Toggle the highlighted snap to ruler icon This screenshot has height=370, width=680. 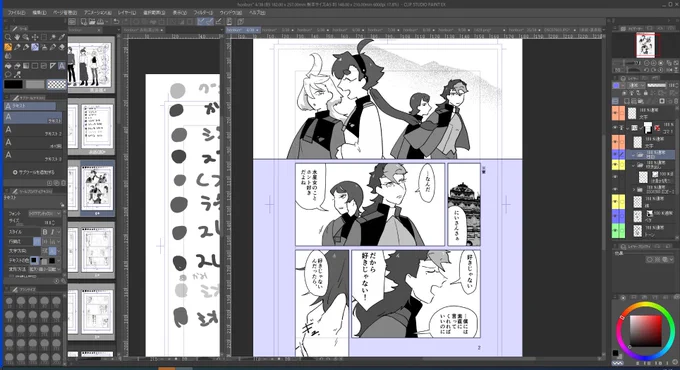(x=201, y=21)
